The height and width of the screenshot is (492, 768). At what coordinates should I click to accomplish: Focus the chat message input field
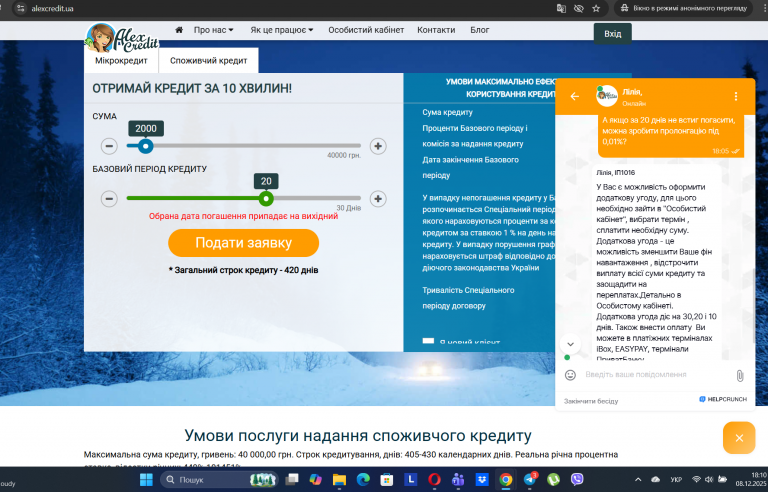pyautogui.click(x=655, y=375)
